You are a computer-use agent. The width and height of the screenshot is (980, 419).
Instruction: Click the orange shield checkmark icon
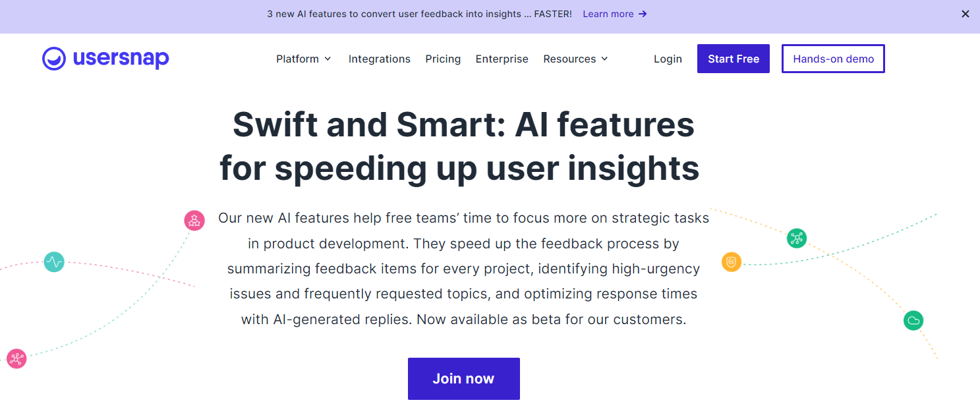click(x=731, y=262)
